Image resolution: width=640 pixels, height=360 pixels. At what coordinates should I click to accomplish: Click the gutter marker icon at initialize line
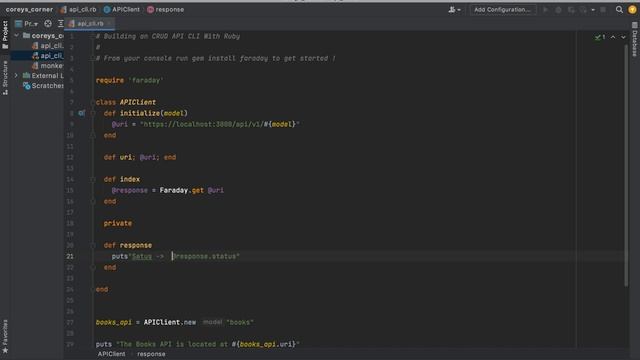tap(82, 113)
